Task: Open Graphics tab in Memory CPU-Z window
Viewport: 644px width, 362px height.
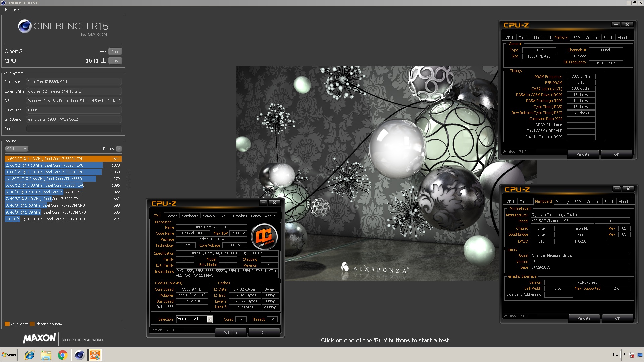Action: [593, 38]
